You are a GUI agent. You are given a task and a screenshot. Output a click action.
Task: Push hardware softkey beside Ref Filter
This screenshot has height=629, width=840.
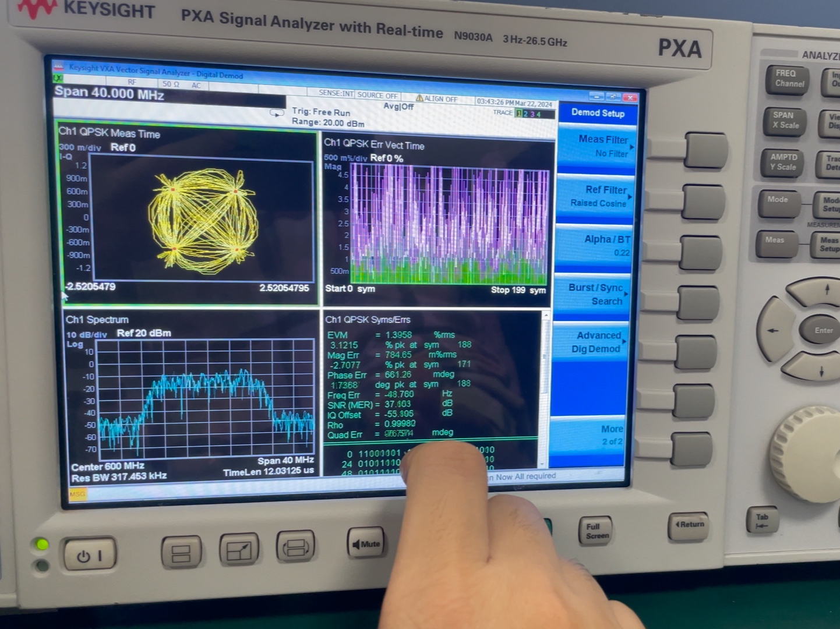703,202
